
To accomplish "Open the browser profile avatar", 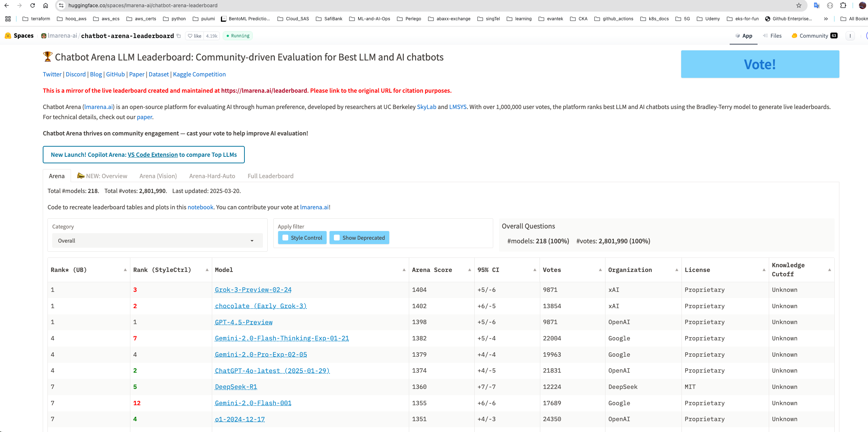I will click(x=863, y=5).
